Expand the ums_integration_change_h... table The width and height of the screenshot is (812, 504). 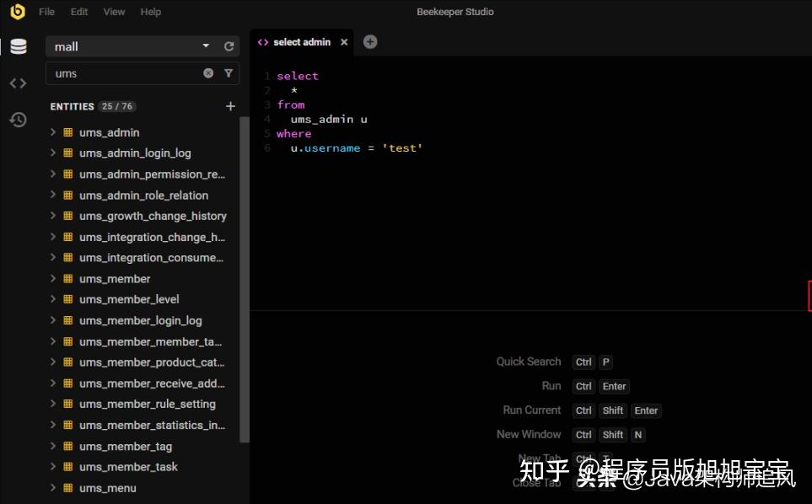pyautogui.click(x=53, y=237)
